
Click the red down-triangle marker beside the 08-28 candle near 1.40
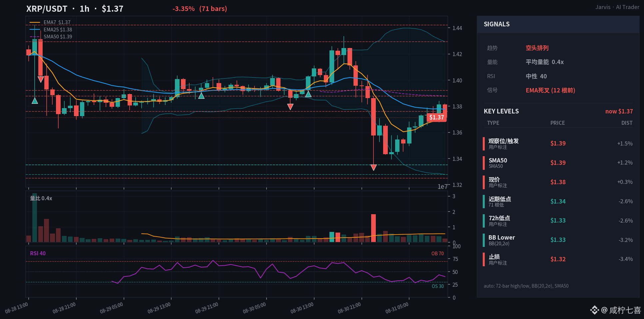click(x=41, y=79)
